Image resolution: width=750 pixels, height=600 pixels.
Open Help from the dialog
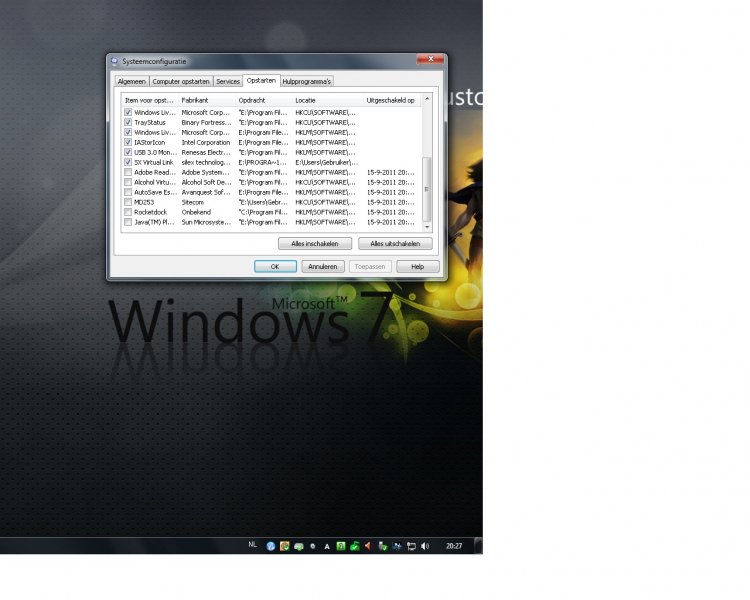tap(418, 267)
